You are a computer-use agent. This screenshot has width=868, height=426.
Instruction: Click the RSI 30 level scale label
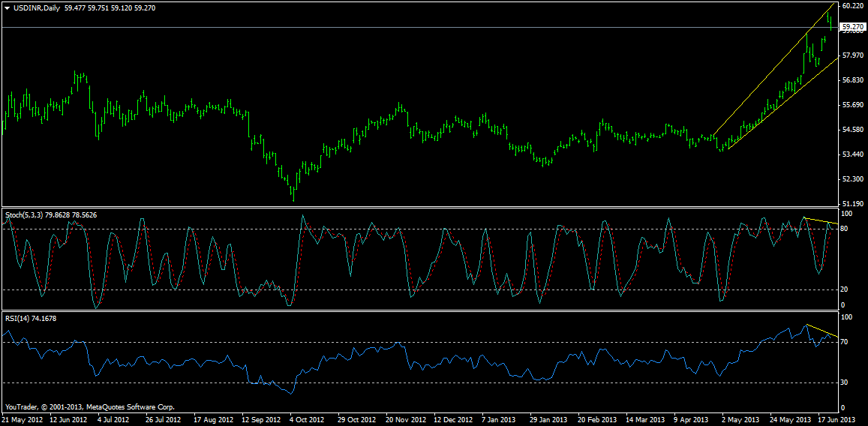click(845, 382)
